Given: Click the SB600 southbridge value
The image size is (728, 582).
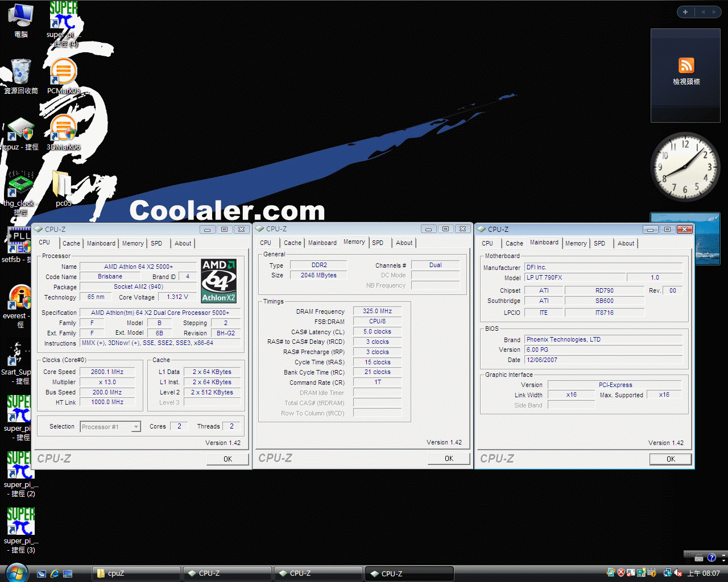Looking at the screenshot, I should pyautogui.click(x=604, y=301).
